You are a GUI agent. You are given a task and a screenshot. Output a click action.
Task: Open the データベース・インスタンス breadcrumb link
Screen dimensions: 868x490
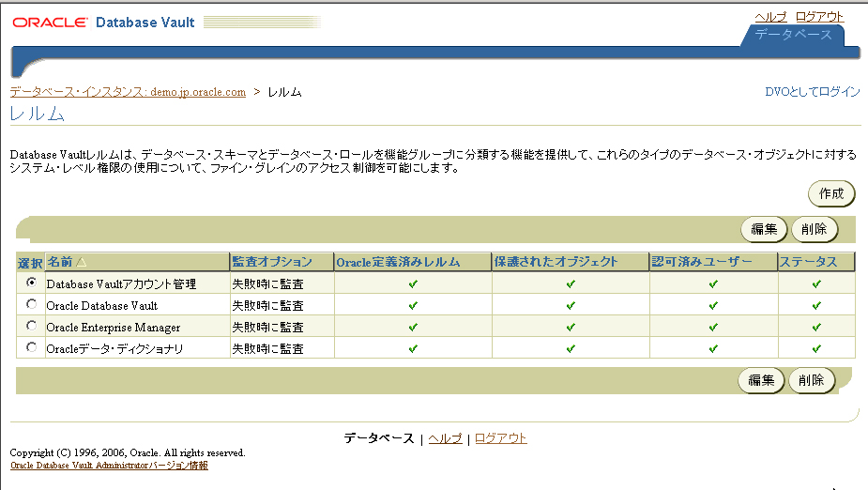pos(128,92)
